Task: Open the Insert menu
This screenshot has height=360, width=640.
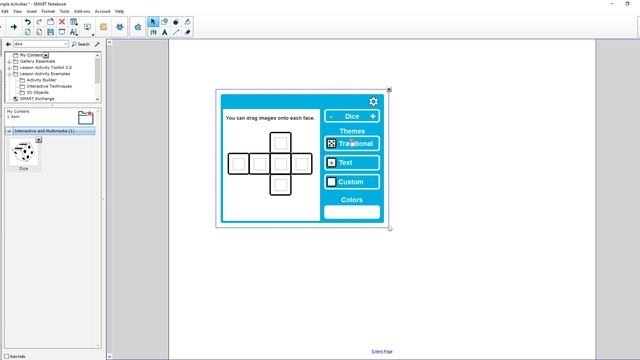Action: point(31,11)
